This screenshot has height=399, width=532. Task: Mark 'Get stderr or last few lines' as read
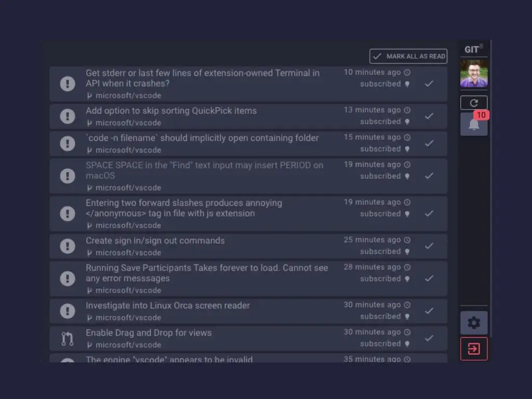[429, 84]
